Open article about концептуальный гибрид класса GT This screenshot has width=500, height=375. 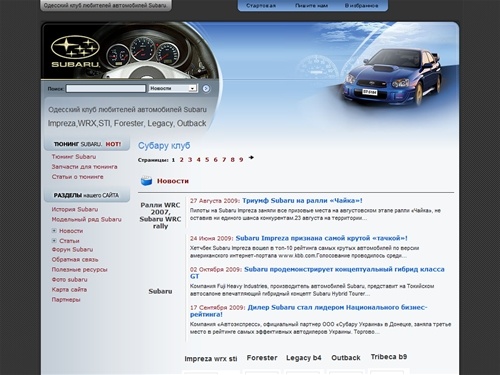point(317,273)
